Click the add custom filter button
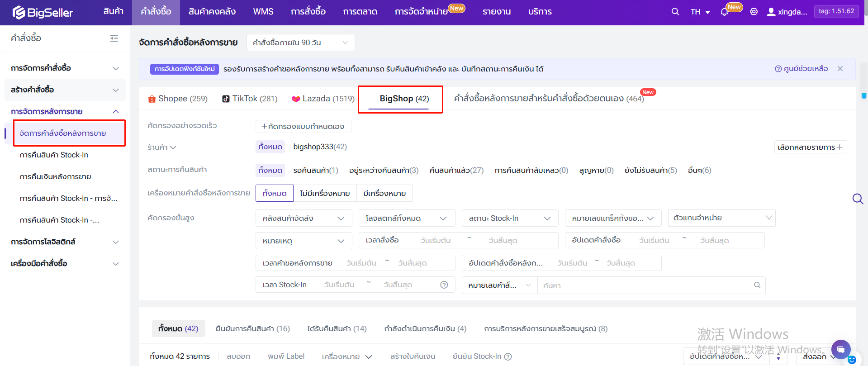The width and height of the screenshot is (868, 366). pyautogui.click(x=303, y=126)
